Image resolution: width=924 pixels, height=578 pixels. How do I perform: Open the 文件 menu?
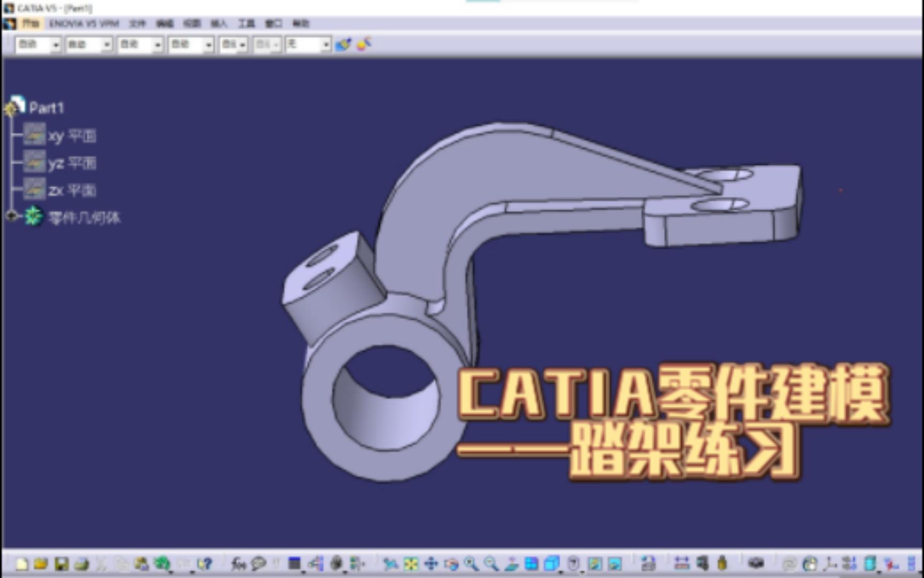click(x=137, y=24)
